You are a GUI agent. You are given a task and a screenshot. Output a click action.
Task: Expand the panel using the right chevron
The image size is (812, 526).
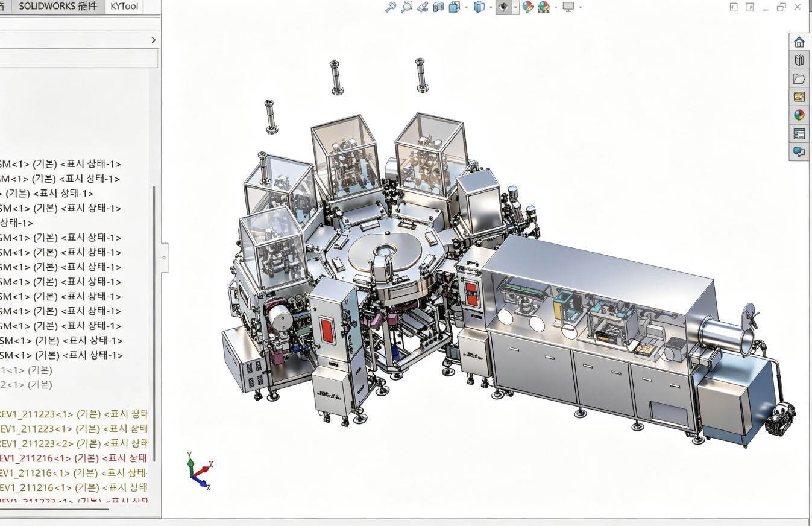(x=153, y=40)
